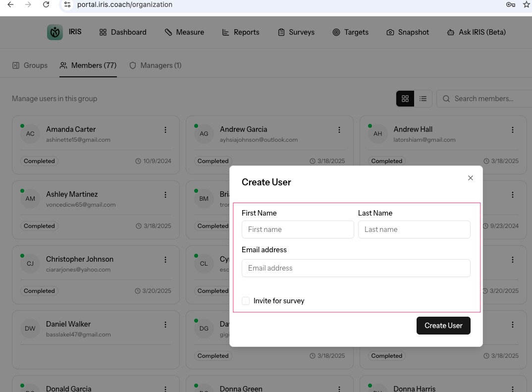The image size is (532, 392).
Task: Open options menu for Ashley Martinez
Action: click(165, 195)
